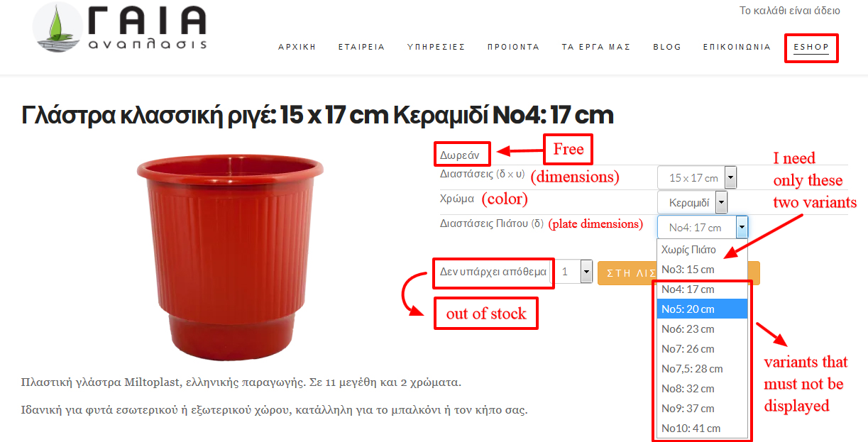
Task: Go to the ΕΠΙΚΟΙΝΩΝΙΑ page
Action: coord(737,47)
